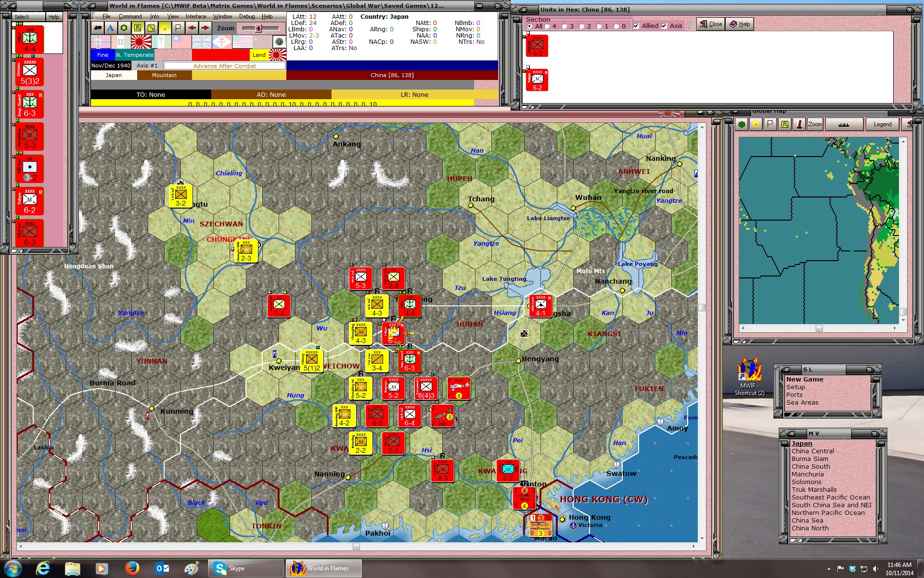Click the lock icon in the Units in Hex panel
924x578 pixels.
click(689, 26)
